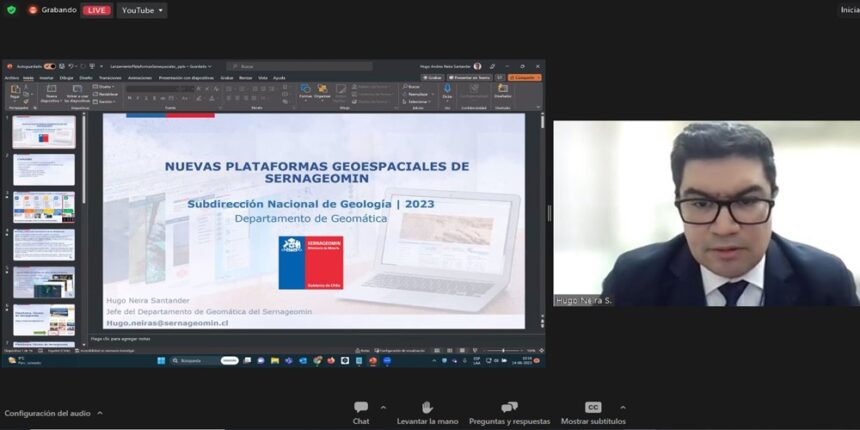The image size is (860, 430).
Task: Click the Pegar paste icon in ribbon
Action: point(15,91)
